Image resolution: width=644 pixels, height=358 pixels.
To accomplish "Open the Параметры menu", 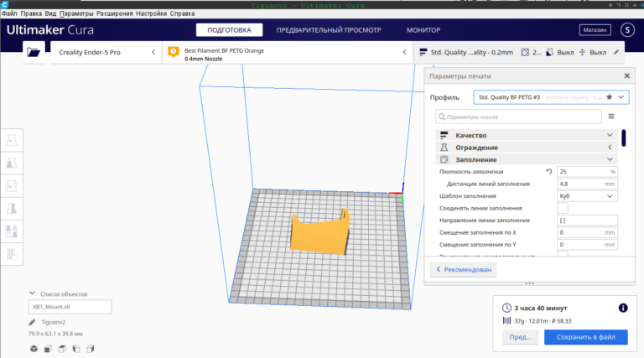I will pyautogui.click(x=76, y=13).
